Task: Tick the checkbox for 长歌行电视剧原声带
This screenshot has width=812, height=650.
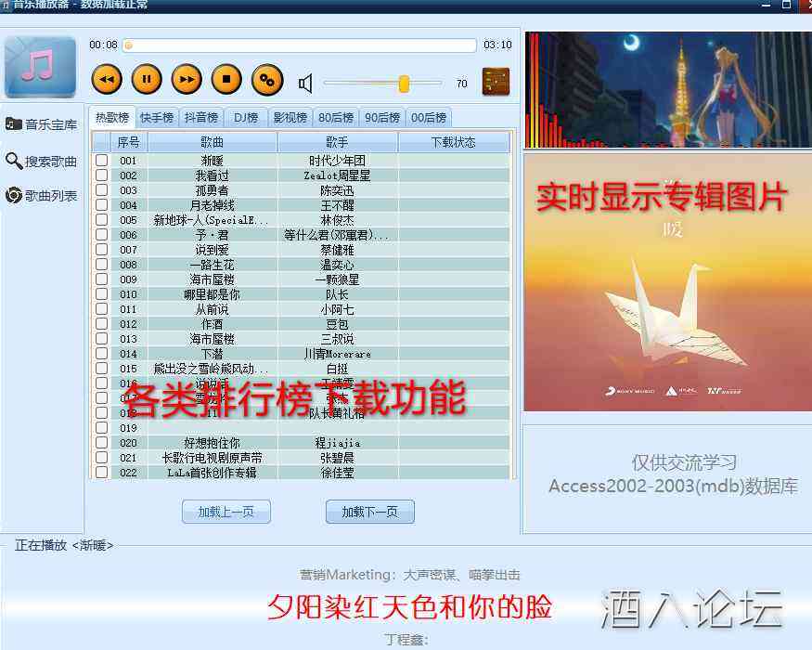Action: point(100,457)
